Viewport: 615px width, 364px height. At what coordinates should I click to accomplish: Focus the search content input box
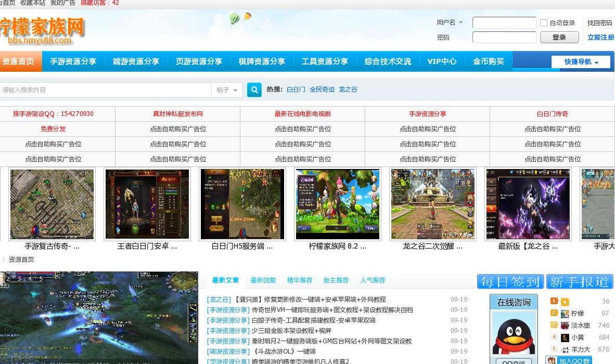[106, 90]
